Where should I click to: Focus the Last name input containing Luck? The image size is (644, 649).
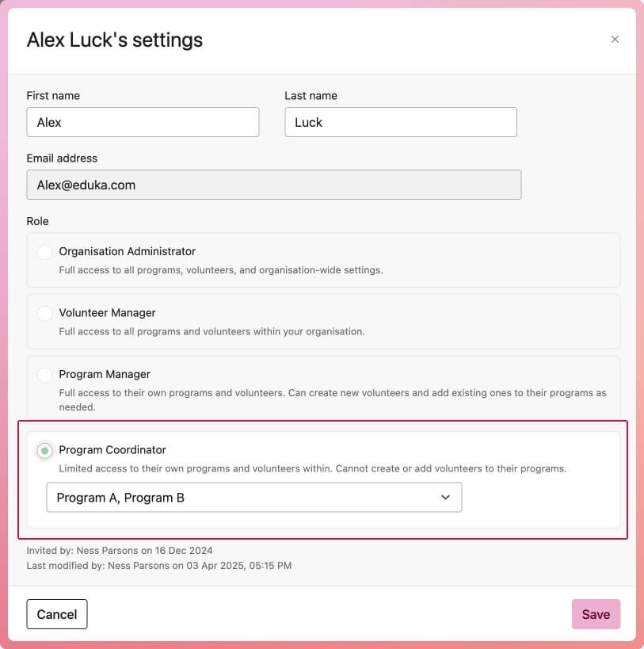400,122
